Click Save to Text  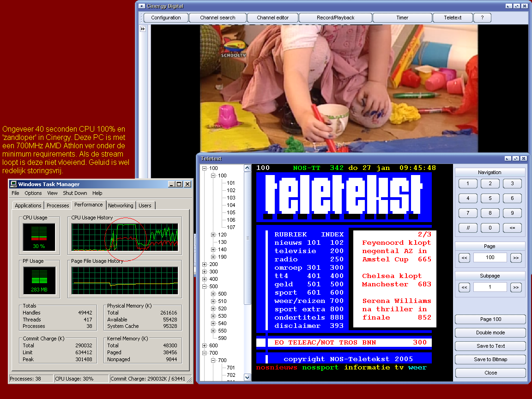490,346
